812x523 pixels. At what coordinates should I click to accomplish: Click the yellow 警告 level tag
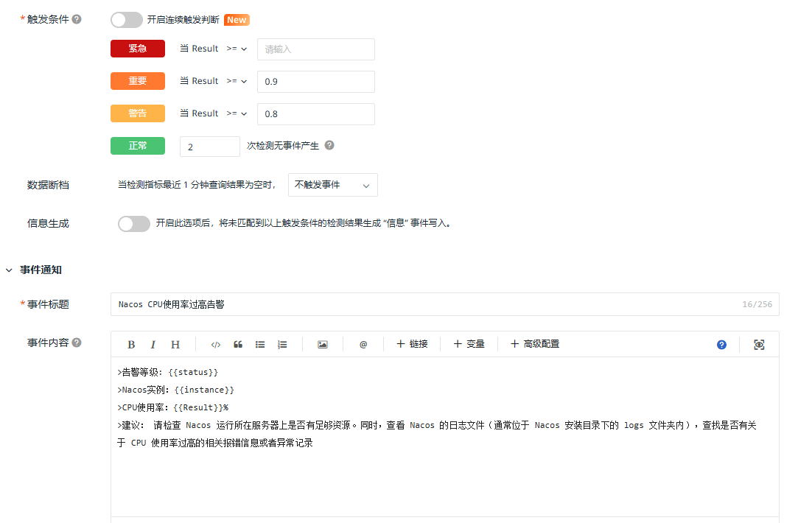click(138, 113)
